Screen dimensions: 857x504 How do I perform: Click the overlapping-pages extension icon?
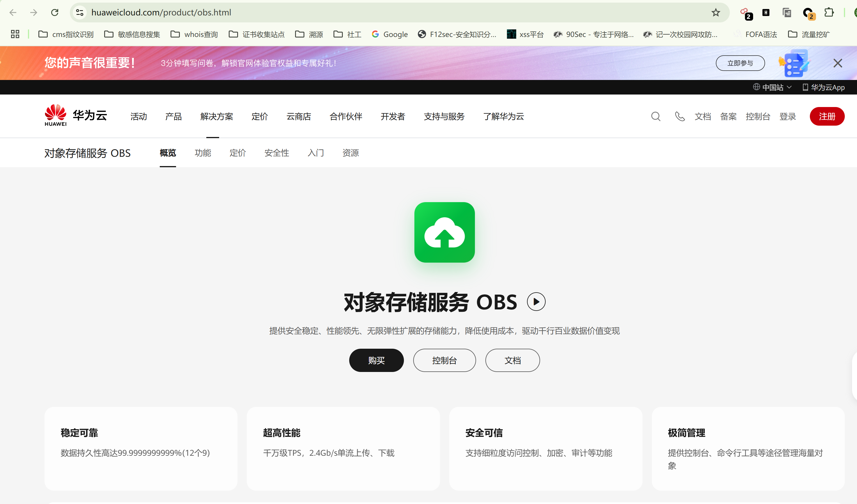coord(787,13)
